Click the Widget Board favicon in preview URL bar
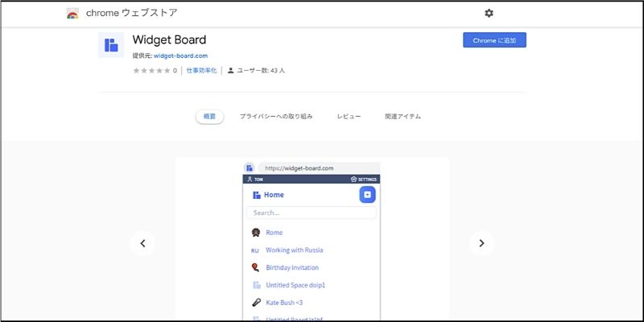 point(250,167)
